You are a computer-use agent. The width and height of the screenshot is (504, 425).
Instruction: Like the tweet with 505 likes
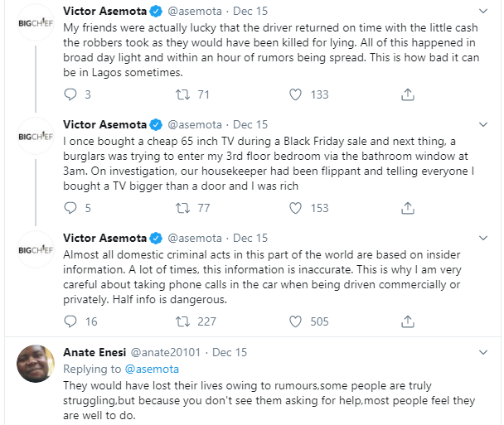(x=296, y=321)
